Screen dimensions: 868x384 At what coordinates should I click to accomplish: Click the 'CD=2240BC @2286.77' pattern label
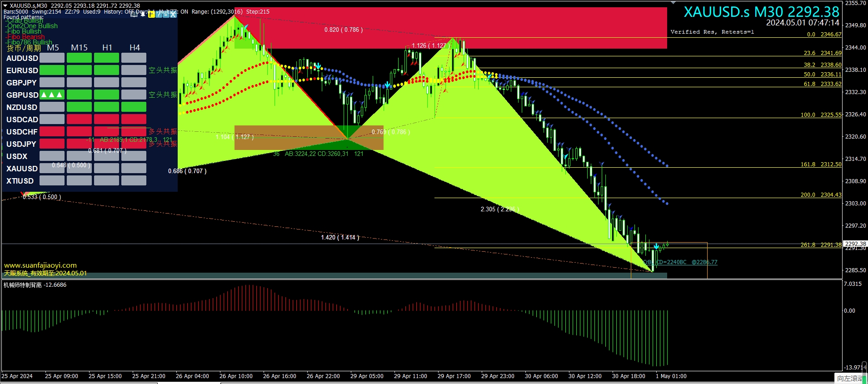686,262
